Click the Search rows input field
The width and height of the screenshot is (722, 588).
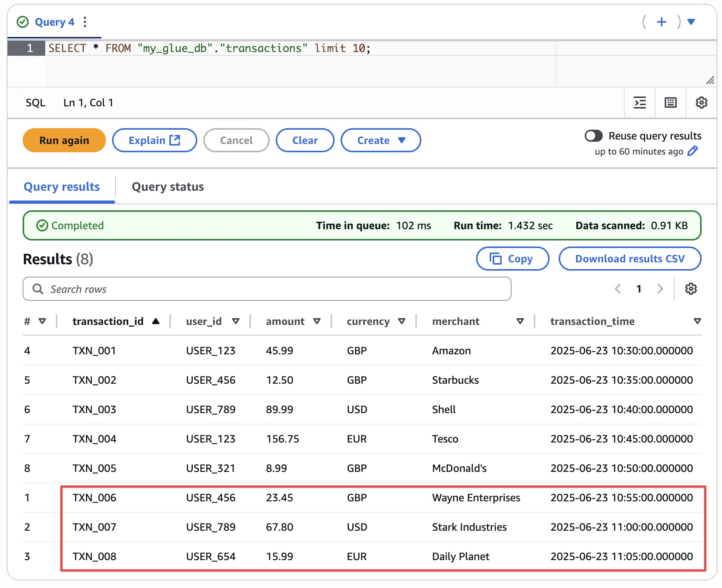coord(267,289)
